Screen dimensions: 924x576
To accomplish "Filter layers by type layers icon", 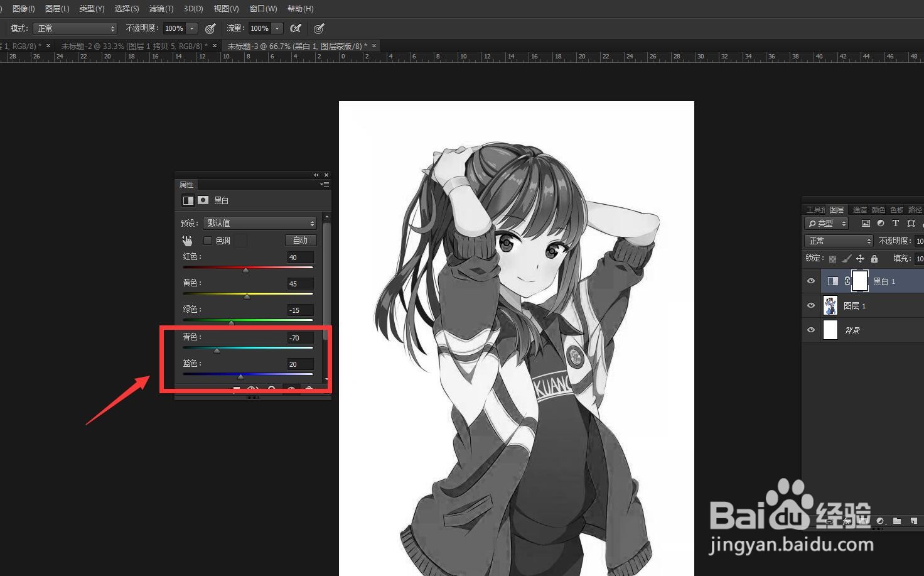I will pos(896,224).
